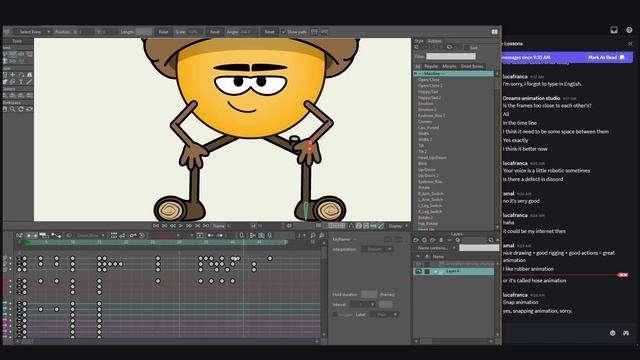
Task: Step back one frame in playback controls
Action: pyautogui.click(x=173, y=226)
